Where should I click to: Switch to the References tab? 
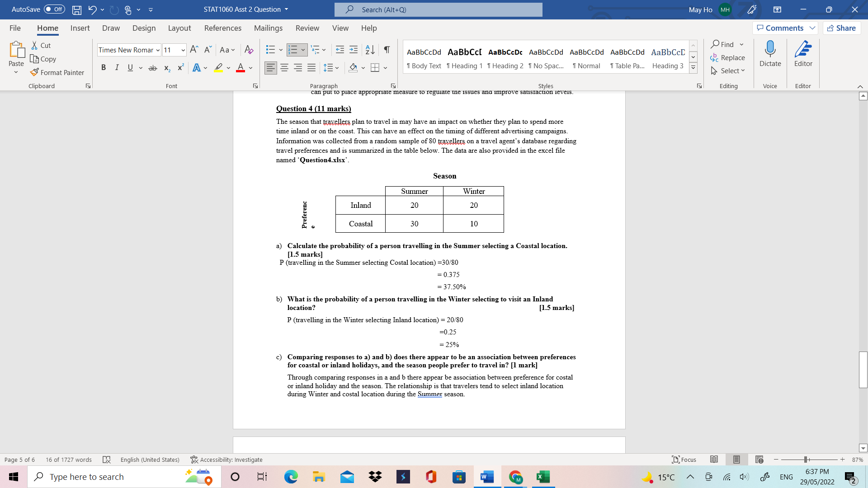click(222, 28)
